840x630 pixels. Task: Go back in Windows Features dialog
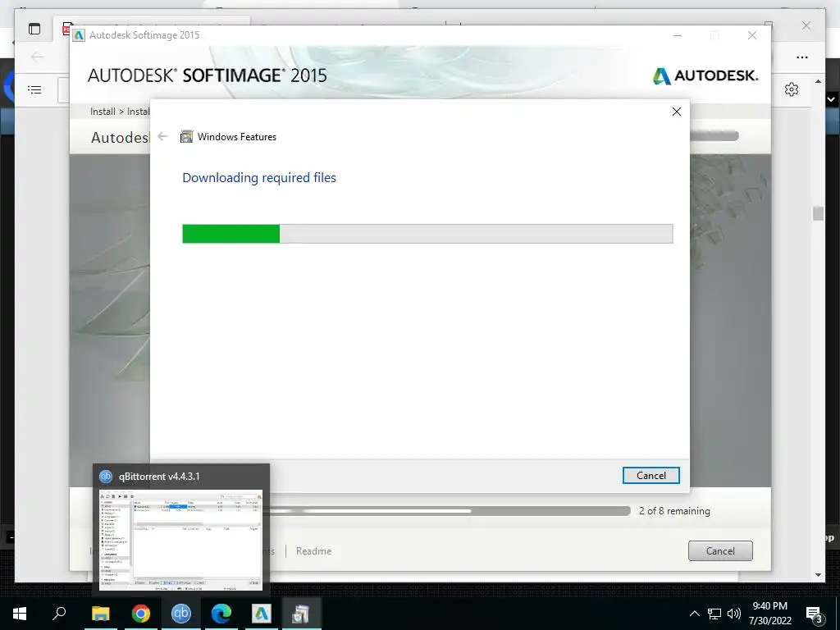click(x=163, y=136)
